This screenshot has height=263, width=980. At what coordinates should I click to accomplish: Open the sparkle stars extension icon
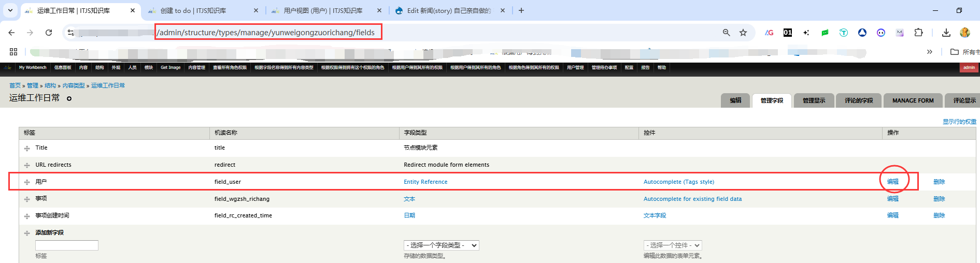point(806,33)
